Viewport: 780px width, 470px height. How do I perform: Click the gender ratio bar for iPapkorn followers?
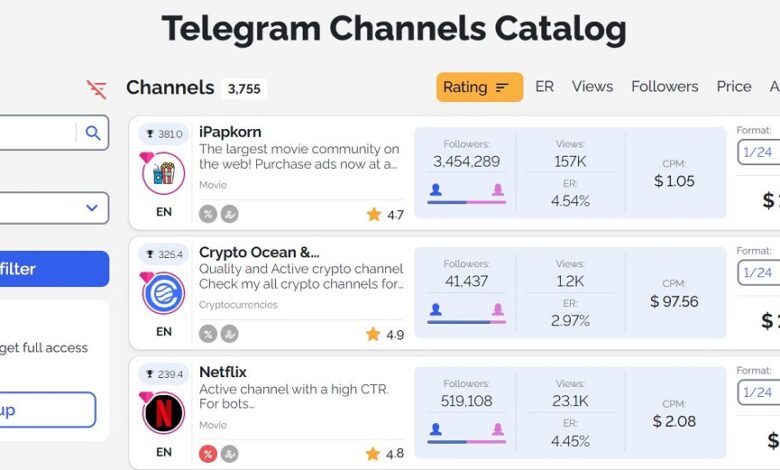click(466, 202)
